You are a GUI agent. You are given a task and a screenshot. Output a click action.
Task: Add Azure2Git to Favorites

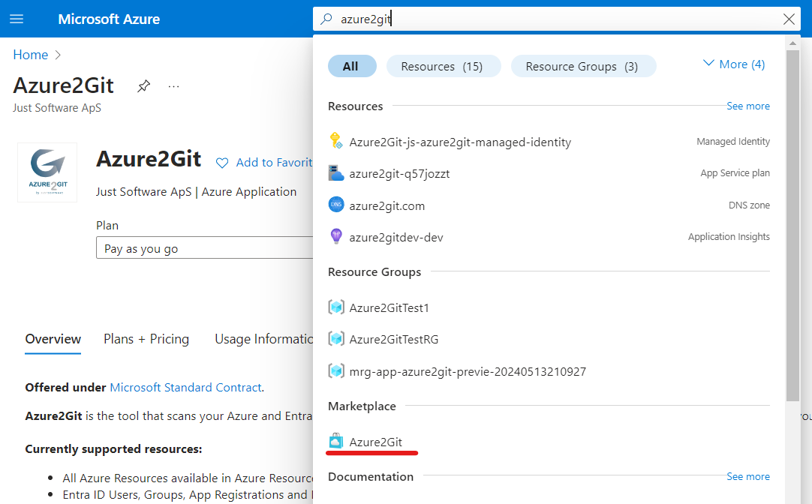(264, 162)
